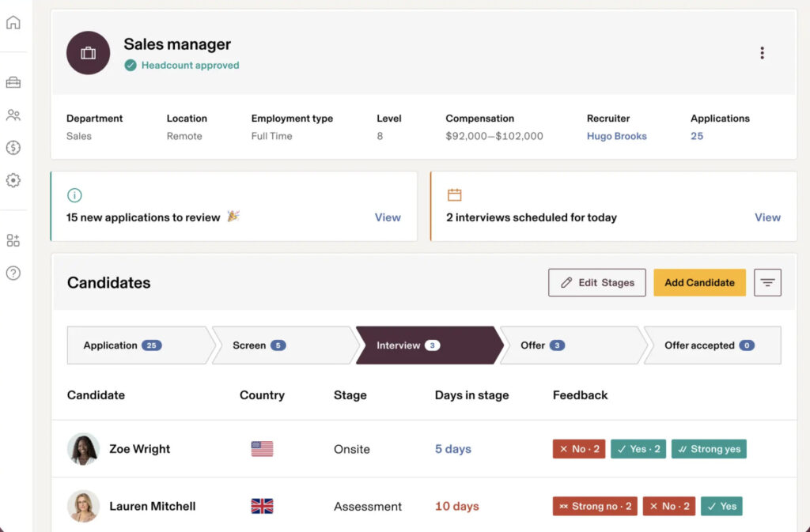The height and width of the screenshot is (532, 810).
Task: Click the round briefcase job icon
Action: tap(89, 53)
